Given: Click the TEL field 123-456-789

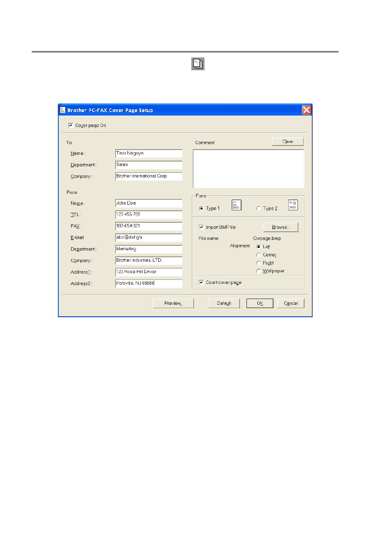Looking at the screenshot, I should [x=149, y=214].
